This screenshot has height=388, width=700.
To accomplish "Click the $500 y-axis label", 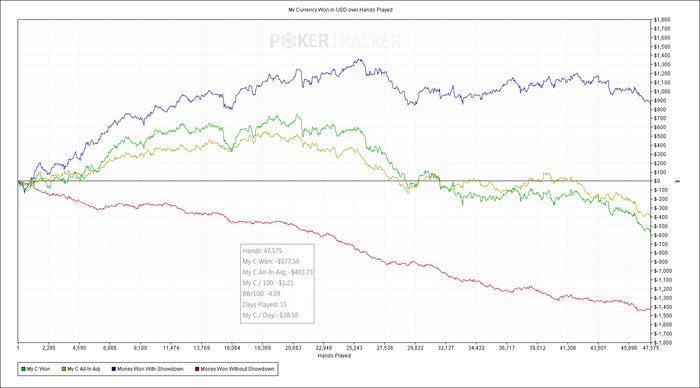I will [660, 136].
